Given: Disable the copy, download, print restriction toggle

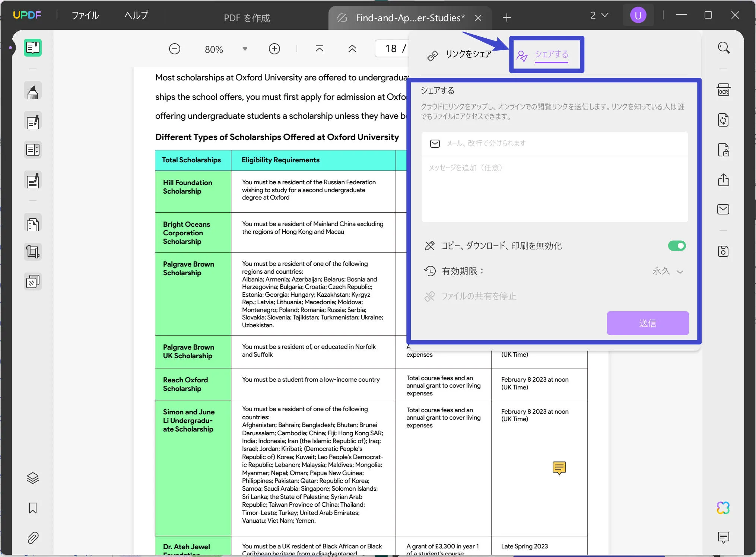Looking at the screenshot, I should [677, 246].
